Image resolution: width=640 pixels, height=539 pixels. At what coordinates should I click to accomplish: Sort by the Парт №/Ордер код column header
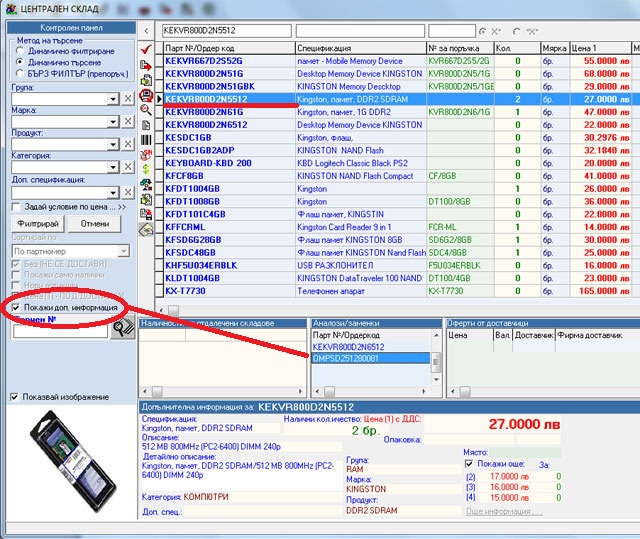click(x=229, y=48)
